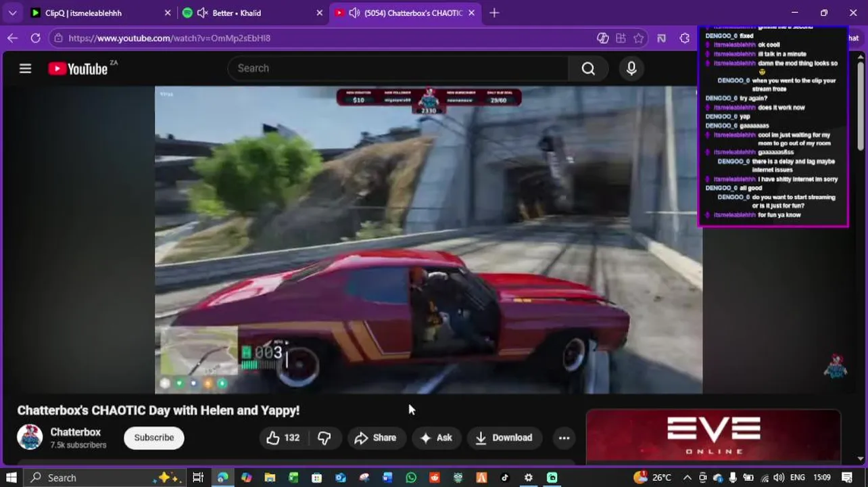Open Microsoft Edge from the taskbar
This screenshot has width=868, height=487.
point(222,478)
